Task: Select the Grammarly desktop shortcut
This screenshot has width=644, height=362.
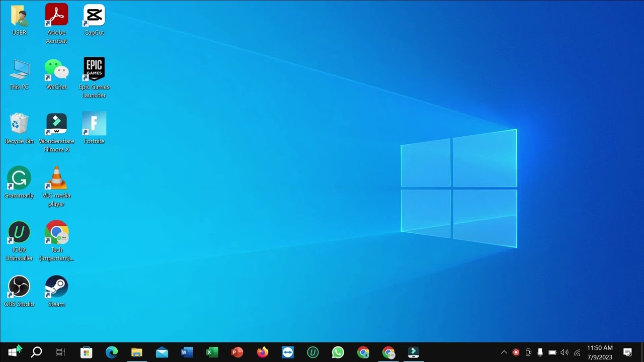Action: [x=19, y=183]
